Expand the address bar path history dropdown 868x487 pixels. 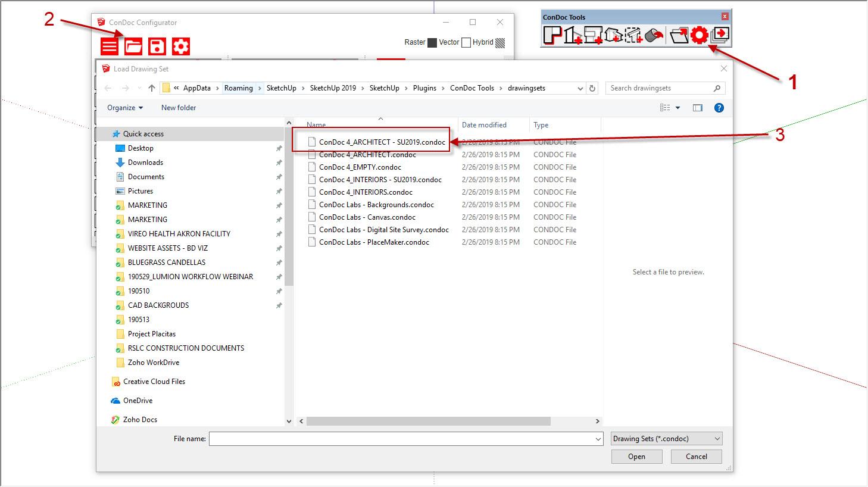(x=580, y=88)
